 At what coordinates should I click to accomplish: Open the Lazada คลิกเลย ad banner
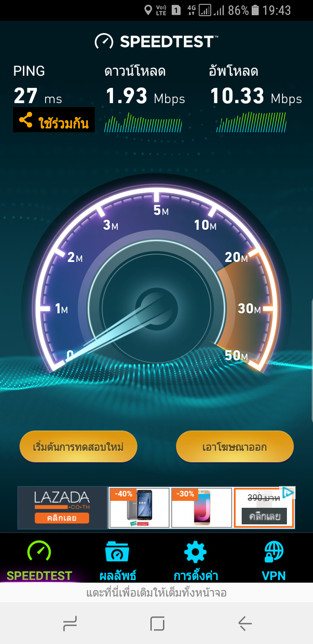62,508
